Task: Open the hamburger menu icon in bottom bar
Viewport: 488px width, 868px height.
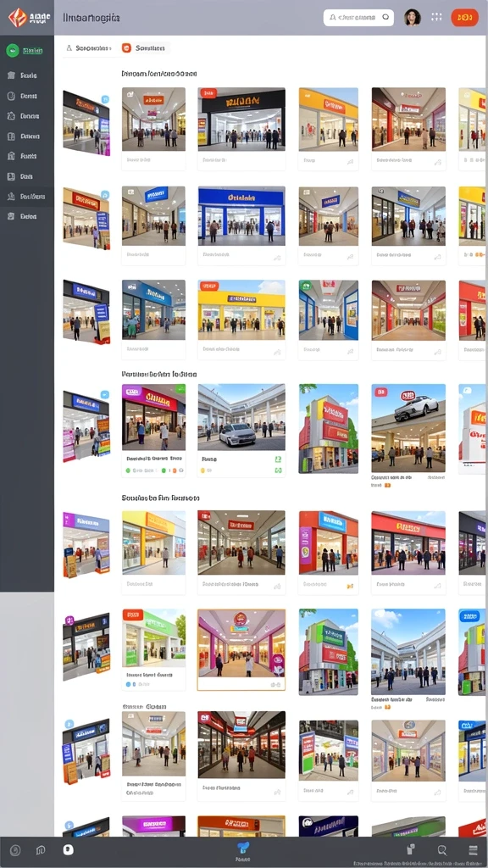Action: pos(473,850)
